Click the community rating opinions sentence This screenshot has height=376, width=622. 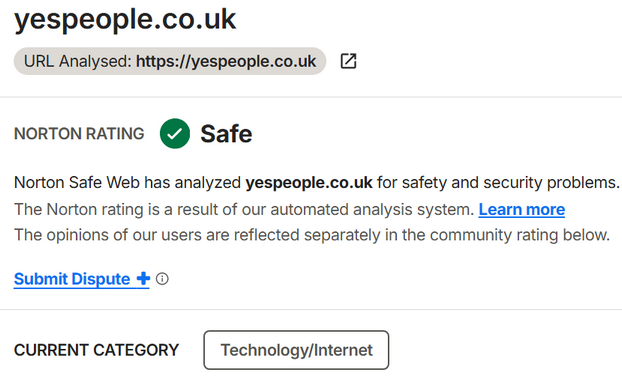click(x=312, y=235)
